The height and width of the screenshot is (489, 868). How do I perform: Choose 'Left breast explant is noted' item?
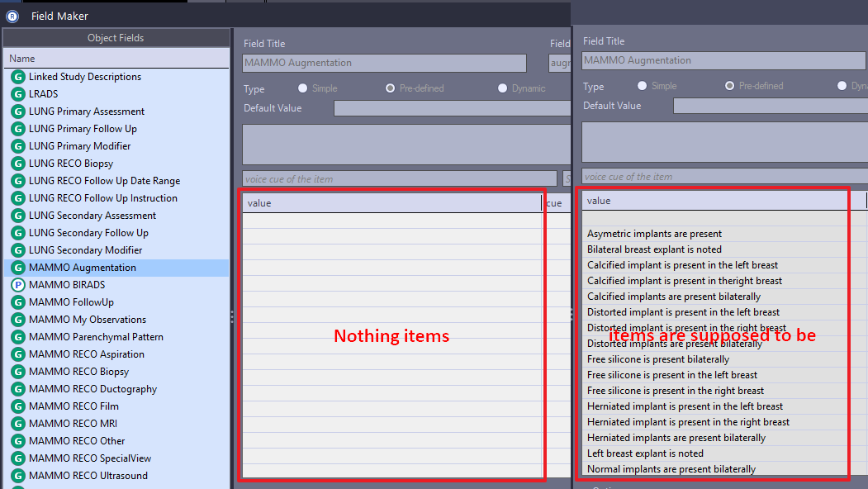[x=645, y=453]
